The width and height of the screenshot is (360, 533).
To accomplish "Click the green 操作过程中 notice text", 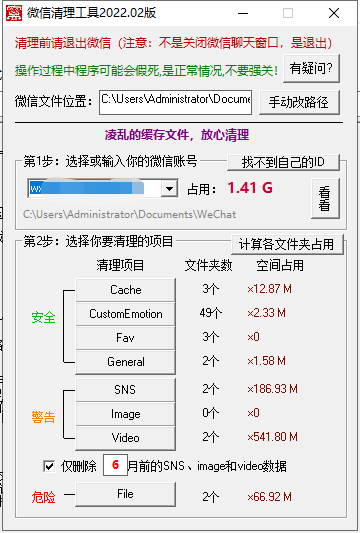I will point(146,71).
